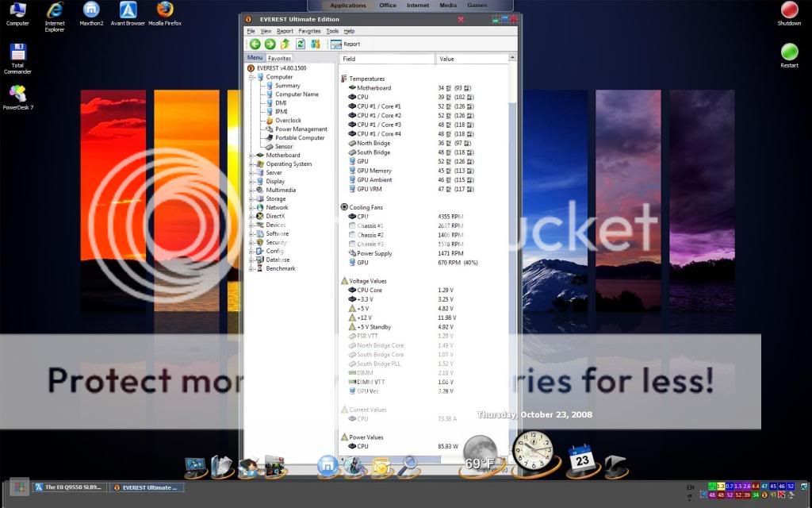Click the Field column header
The width and height of the screenshot is (812, 508).
point(387,59)
